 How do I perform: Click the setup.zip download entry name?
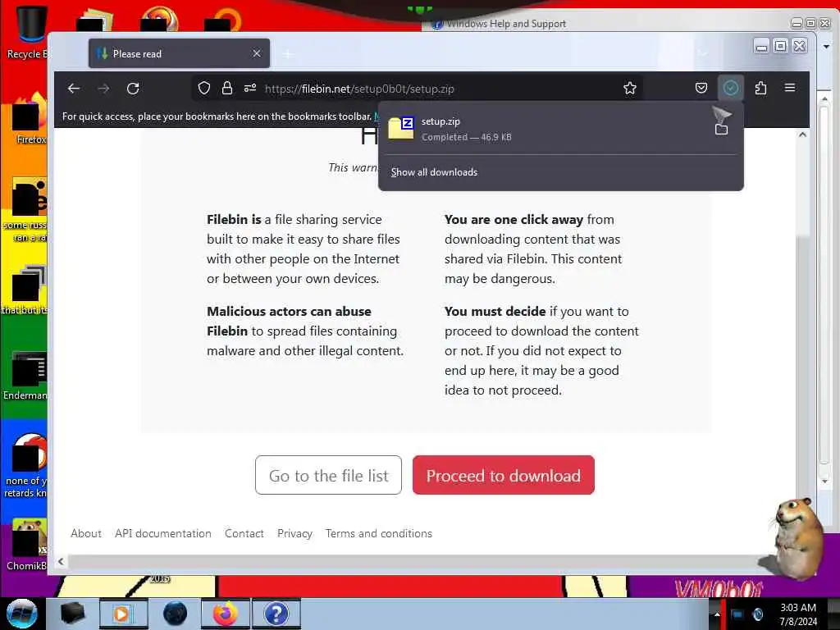coord(441,121)
